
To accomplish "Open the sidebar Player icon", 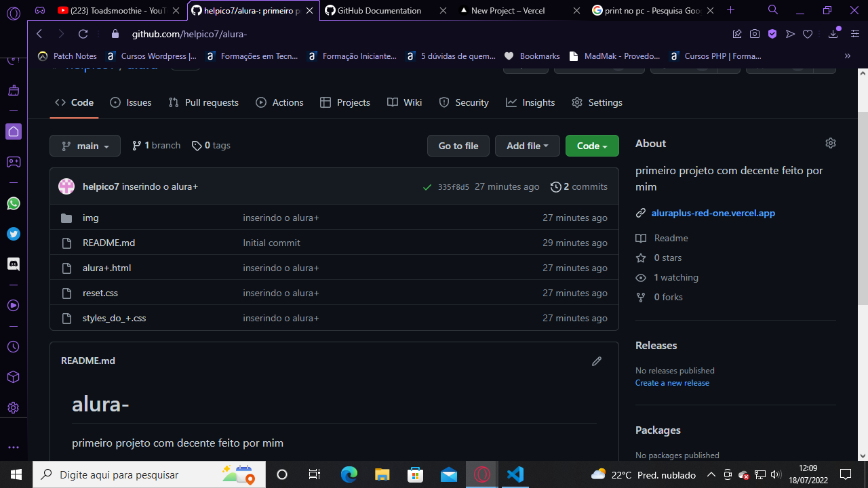I will pos(14,306).
